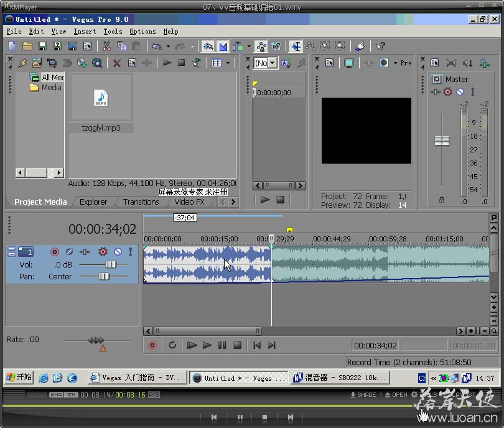The image size is (504, 428).
Task: Click the track 1 Vol slider
Action: [111, 264]
